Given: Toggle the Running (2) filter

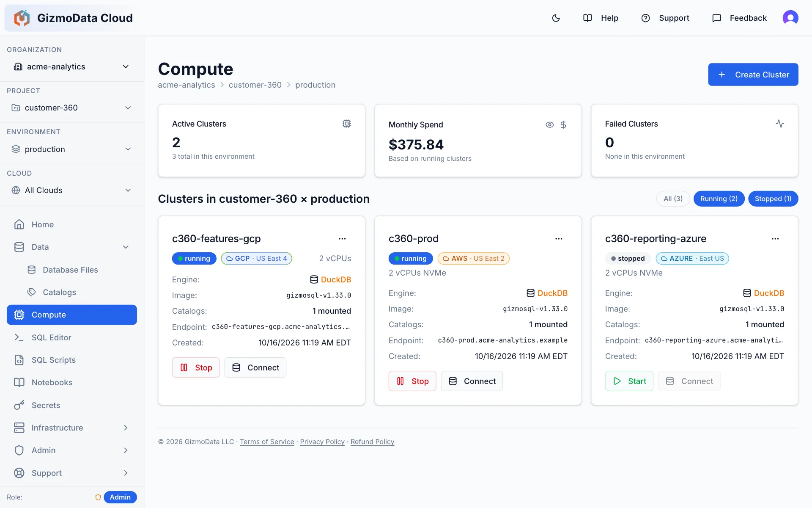Looking at the screenshot, I should click(x=719, y=199).
